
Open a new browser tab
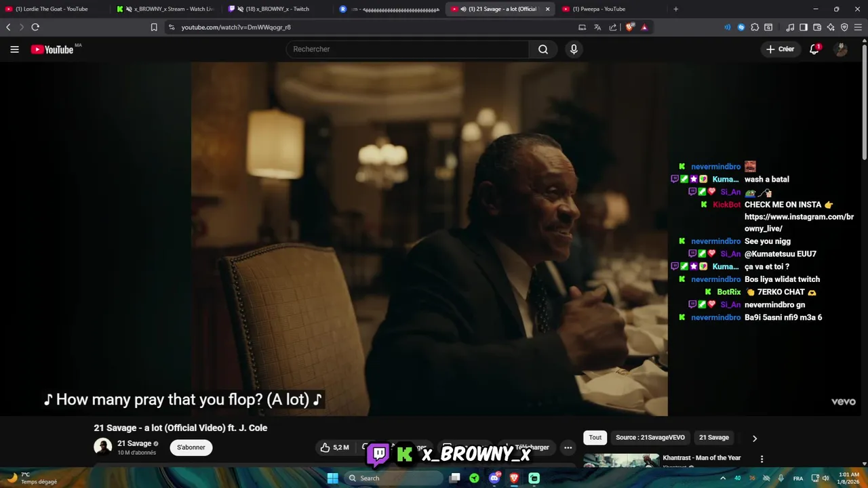[675, 9]
